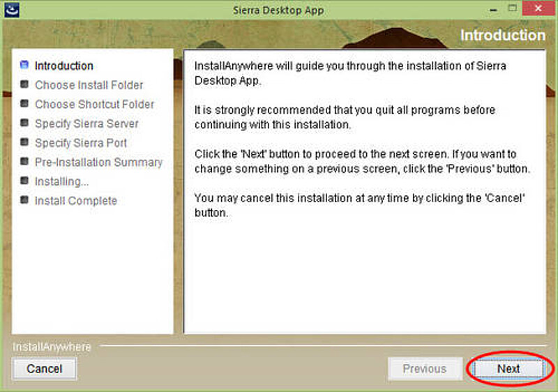The width and height of the screenshot is (558, 392).
Task: Click the Introduction heading at top right
Action: (502, 35)
